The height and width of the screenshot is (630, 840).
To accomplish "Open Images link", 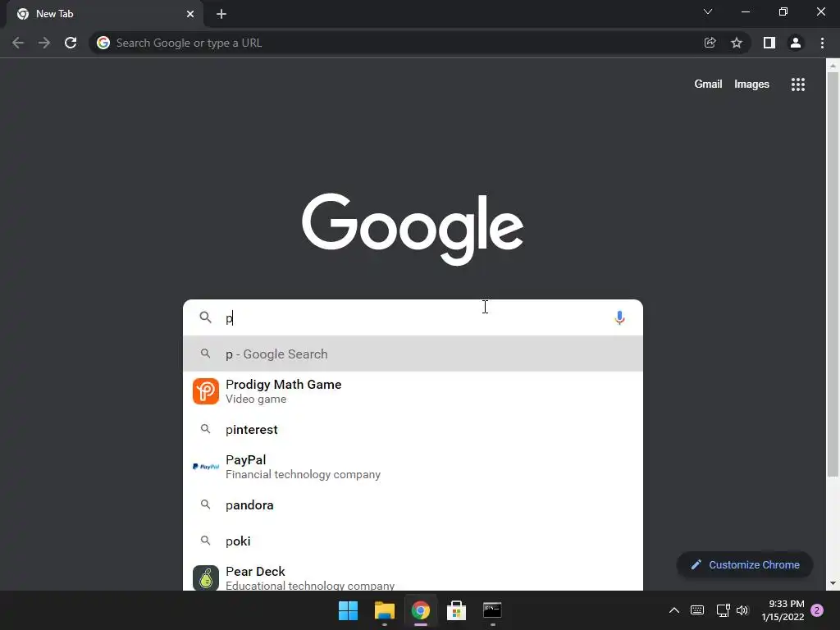I will [x=751, y=84].
